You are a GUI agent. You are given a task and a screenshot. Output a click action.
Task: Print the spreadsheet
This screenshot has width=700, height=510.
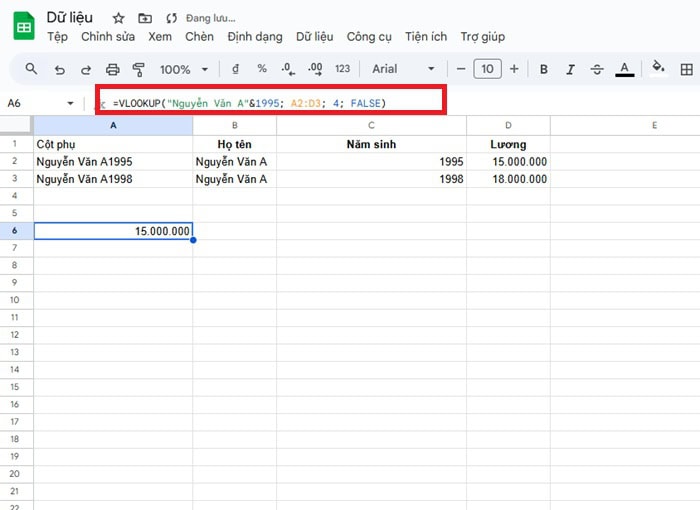click(113, 69)
